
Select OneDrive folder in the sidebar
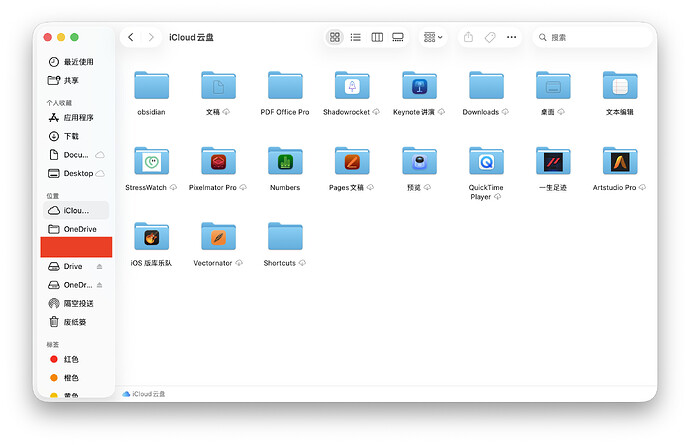point(76,229)
